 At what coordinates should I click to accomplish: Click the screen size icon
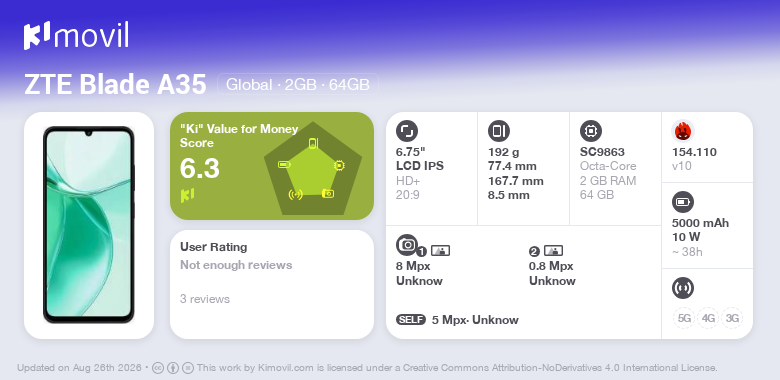(406, 131)
